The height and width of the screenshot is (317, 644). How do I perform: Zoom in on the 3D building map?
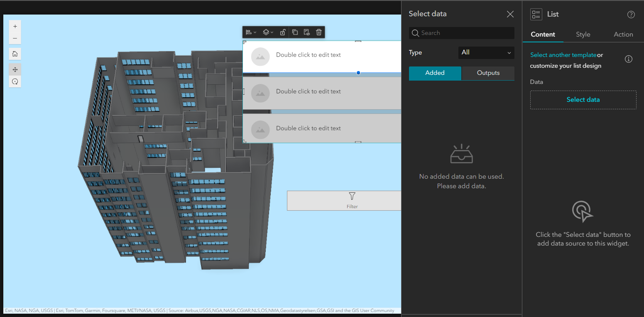pos(15,26)
